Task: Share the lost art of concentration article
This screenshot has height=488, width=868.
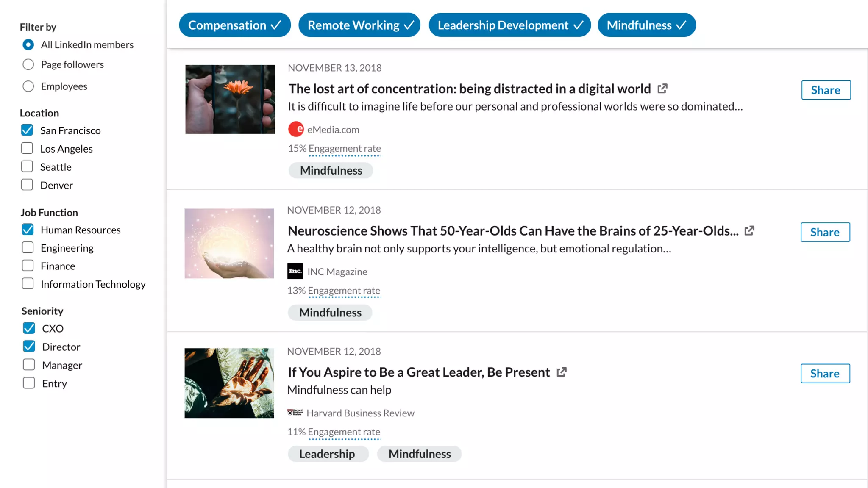Action: (826, 90)
